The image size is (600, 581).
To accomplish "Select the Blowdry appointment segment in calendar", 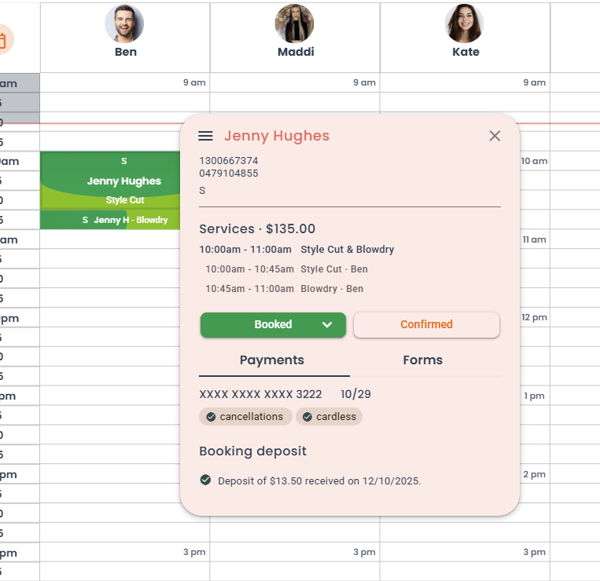I will (152, 220).
